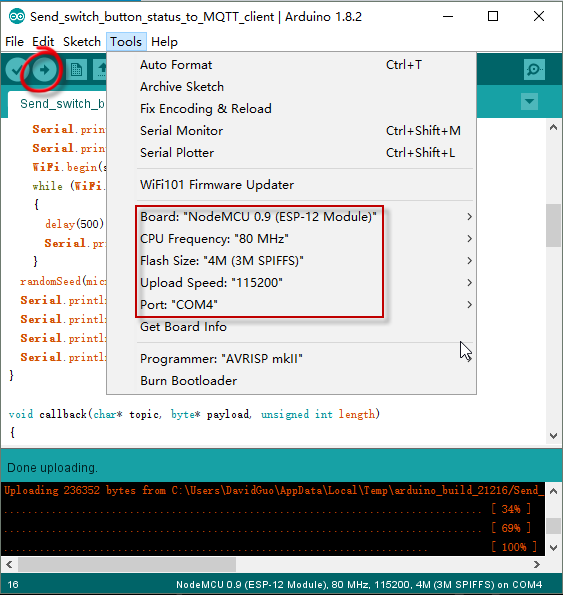Click the 'Uploading 236352 bytes' console line
This screenshot has width=563, height=595.
point(274,490)
